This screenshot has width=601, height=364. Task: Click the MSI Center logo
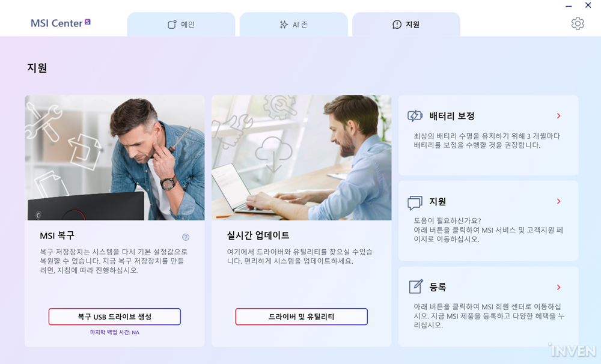coord(61,23)
